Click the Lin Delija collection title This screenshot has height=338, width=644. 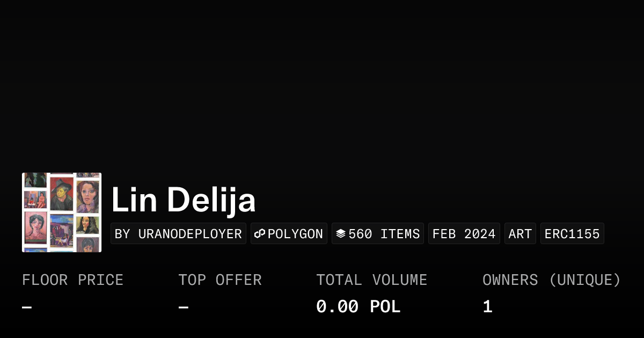pos(184,200)
